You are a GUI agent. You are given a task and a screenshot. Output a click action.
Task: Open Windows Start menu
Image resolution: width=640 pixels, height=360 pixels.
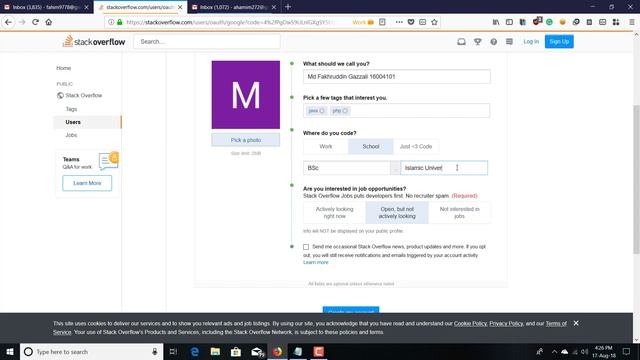[10, 351]
